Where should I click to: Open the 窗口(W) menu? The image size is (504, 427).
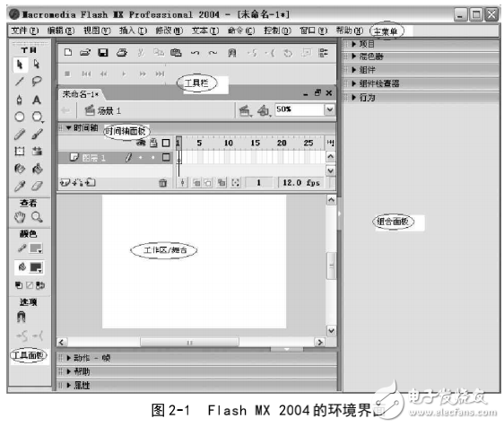coord(313,30)
